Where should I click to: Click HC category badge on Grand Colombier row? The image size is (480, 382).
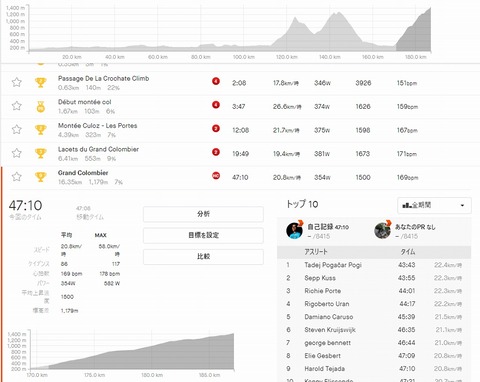[216, 176]
